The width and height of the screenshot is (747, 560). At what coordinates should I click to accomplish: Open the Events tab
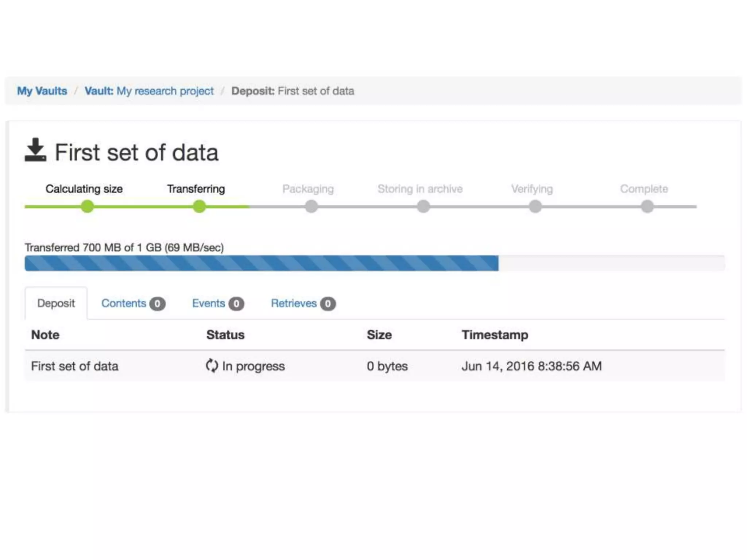coord(208,303)
